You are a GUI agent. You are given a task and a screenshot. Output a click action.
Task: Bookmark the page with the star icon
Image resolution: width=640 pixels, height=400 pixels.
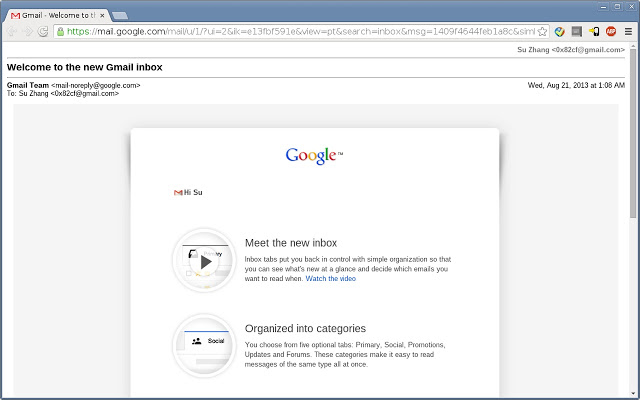pos(542,31)
